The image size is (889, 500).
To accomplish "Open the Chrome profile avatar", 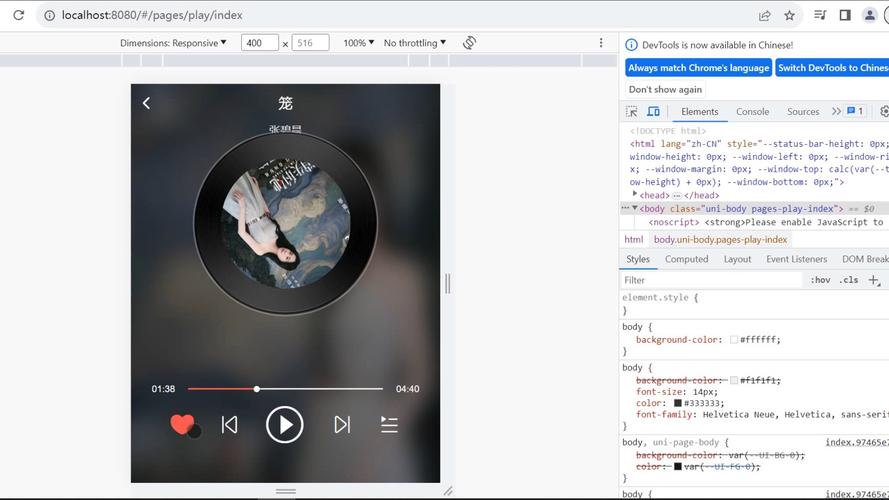I will [870, 15].
